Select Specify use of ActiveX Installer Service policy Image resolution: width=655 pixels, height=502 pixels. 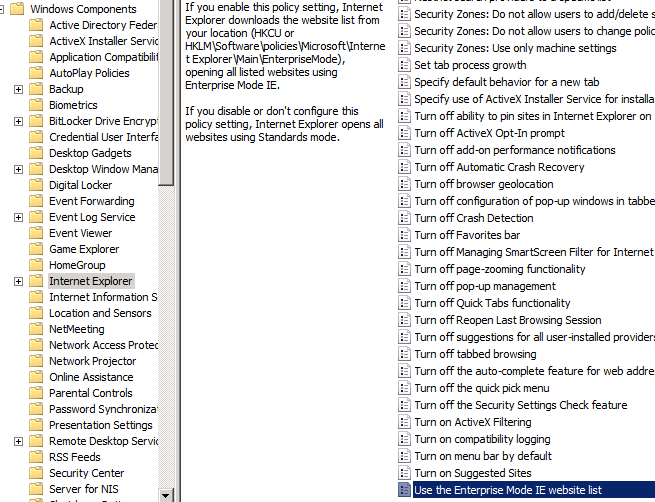[534, 99]
